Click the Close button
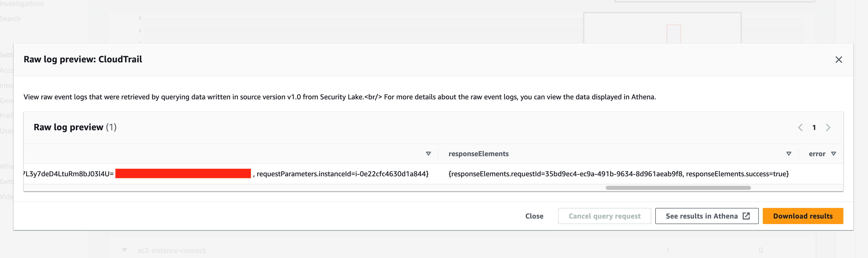Viewport: 868px width, 258px height. click(x=534, y=216)
